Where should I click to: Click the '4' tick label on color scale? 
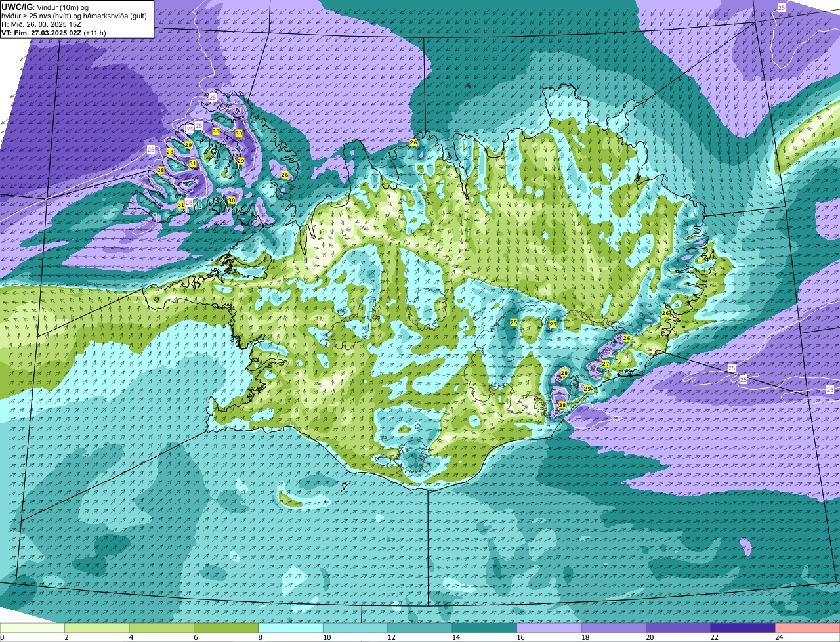[131, 637]
